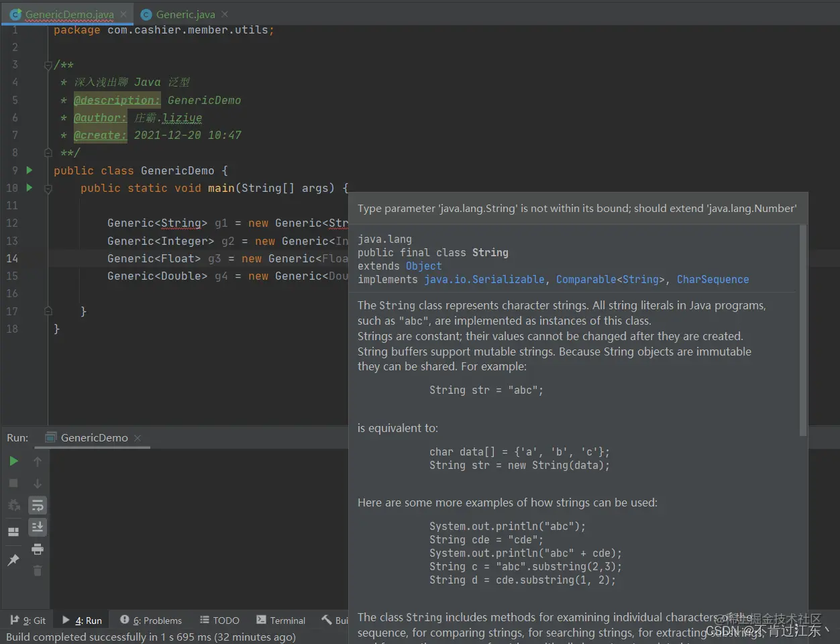Image resolution: width=840 pixels, height=644 pixels.
Task: Open the CharSequence documentation link
Action: click(x=713, y=279)
